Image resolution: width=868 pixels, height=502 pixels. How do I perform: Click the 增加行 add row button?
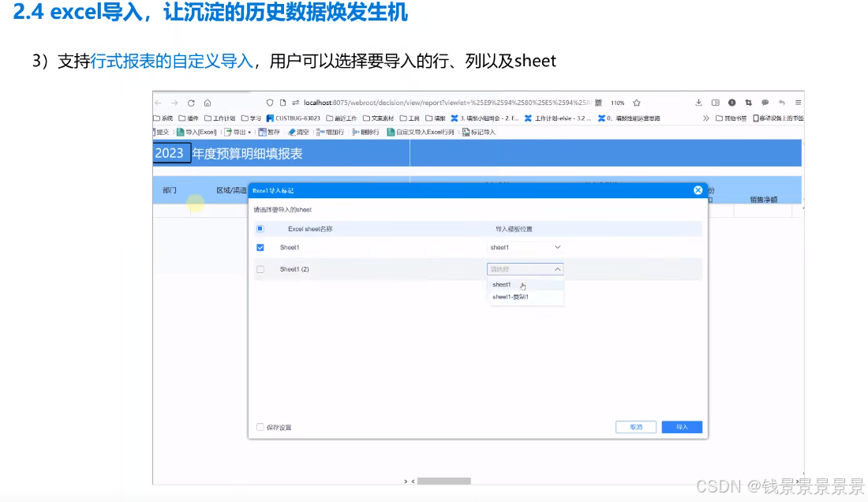pyautogui.click(x=331, y=133)
